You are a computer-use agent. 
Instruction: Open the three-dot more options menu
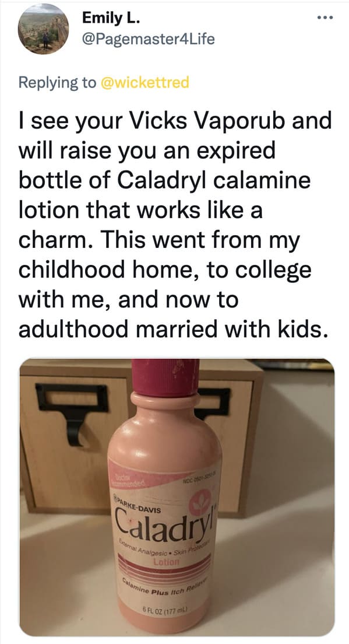323,17
